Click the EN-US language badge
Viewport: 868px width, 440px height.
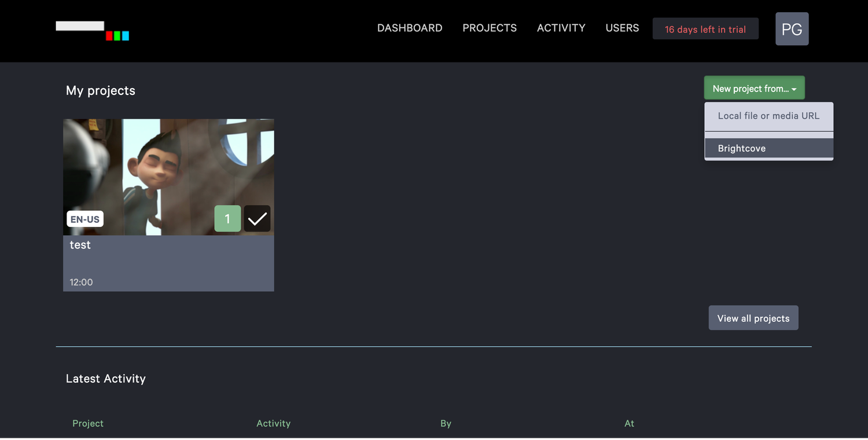[x=85, y=219]
